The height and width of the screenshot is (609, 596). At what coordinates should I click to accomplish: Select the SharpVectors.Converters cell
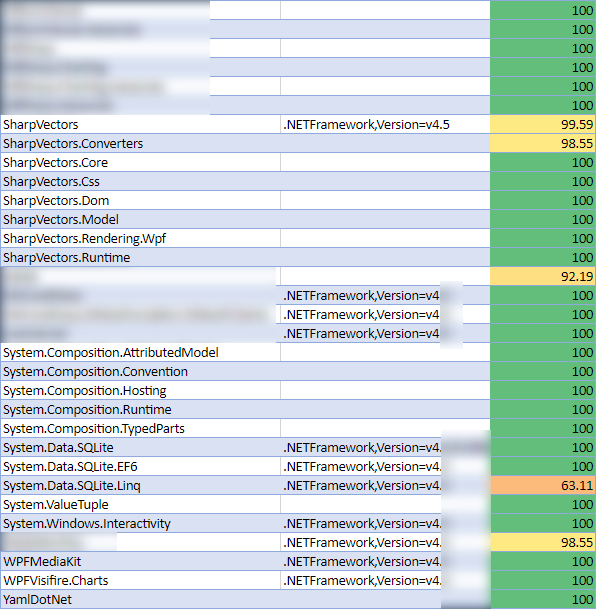click(141, 143)
